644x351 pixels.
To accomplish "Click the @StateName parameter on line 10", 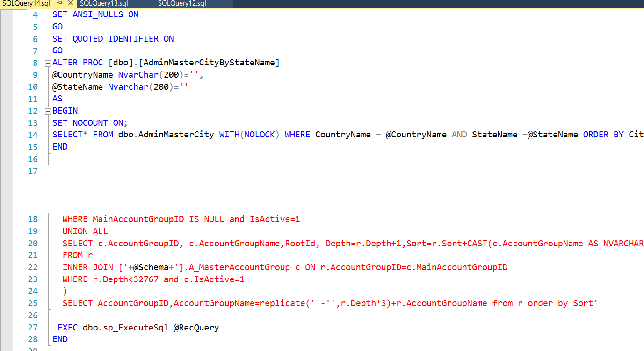I will pyautogui.click(x=77, y=86).
